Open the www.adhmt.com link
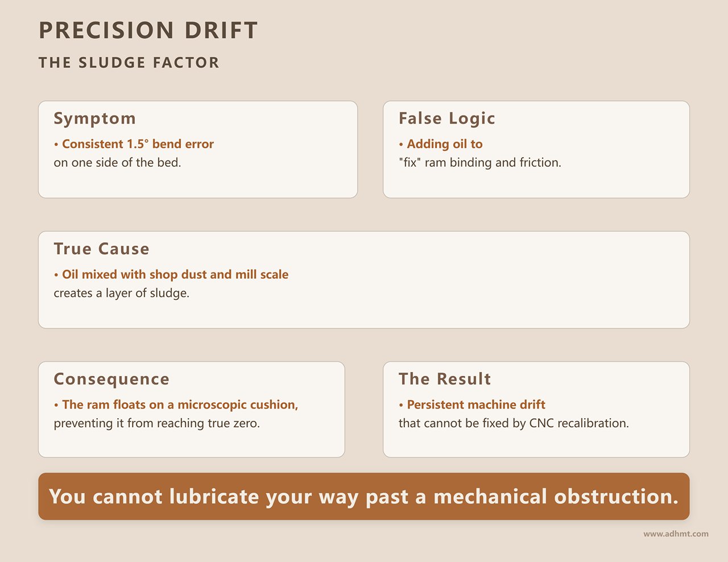This screenshot has height=562, width=728. point(676,534)
